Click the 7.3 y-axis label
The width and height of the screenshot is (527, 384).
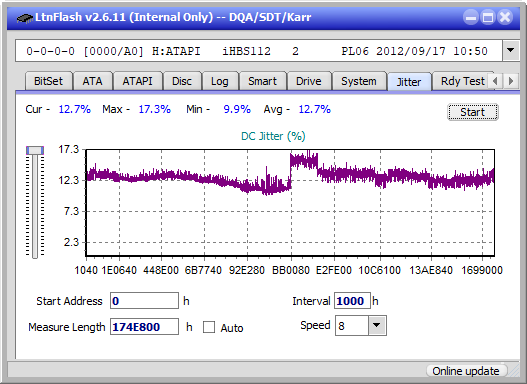point(71,211)
